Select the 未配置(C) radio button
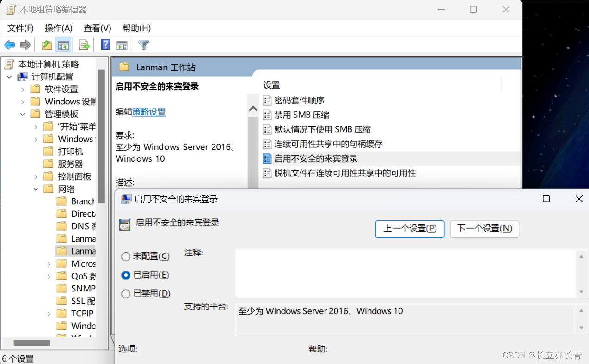 (x=126, y=256)
